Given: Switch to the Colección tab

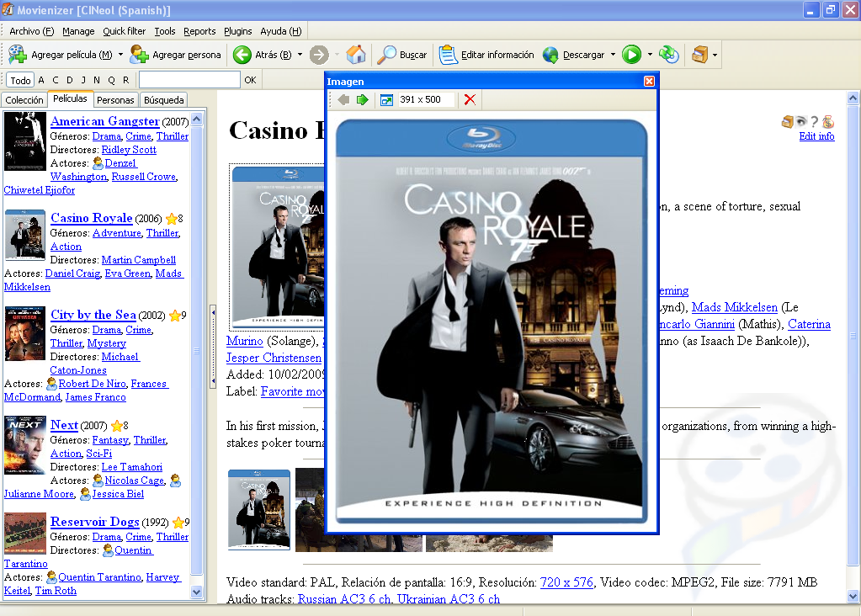Looking at the screenshot, I should click(24, 100).
